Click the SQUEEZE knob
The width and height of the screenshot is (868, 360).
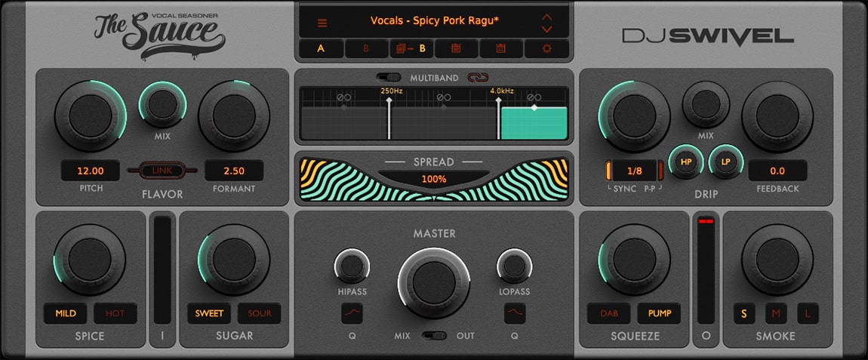(x=634, y=260)
